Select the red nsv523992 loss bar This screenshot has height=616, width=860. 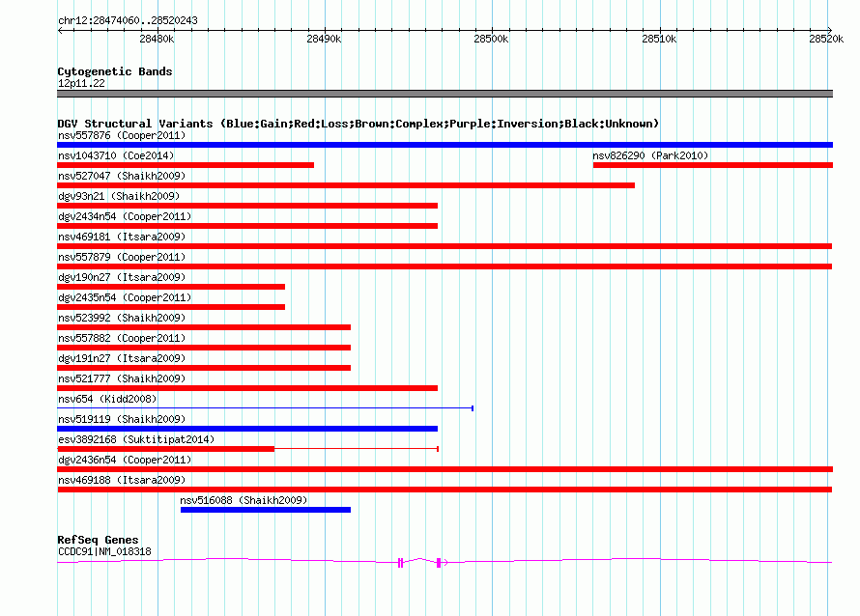(x=204, y=327)
